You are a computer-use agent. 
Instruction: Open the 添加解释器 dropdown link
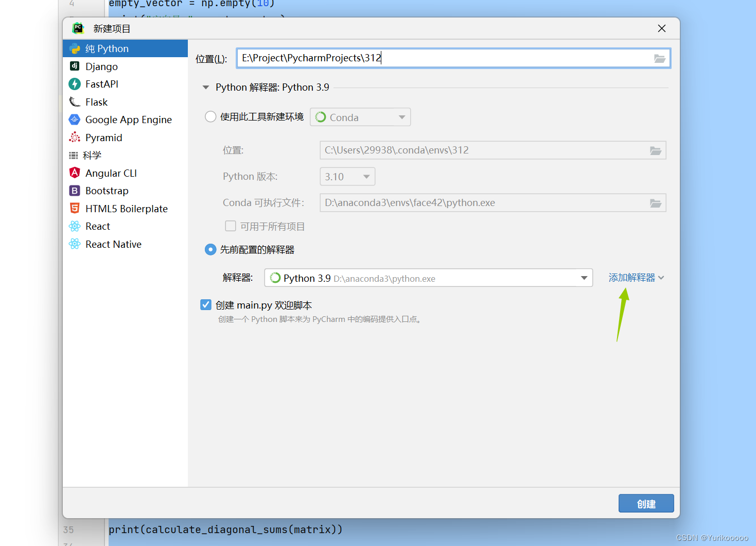[636, 278]
